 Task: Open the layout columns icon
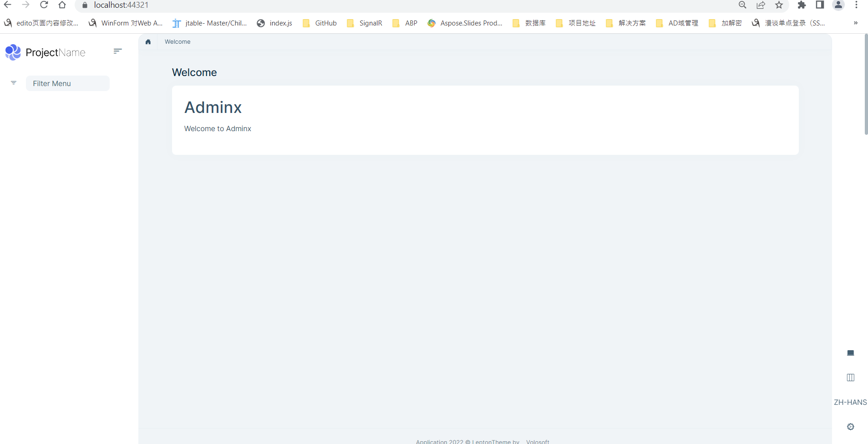coord(850,378)
